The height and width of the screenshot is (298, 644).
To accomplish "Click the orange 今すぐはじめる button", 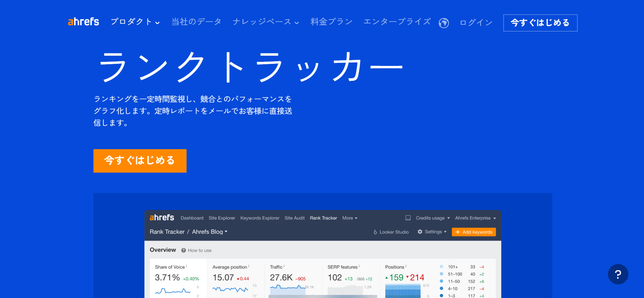I will point(140,161).
